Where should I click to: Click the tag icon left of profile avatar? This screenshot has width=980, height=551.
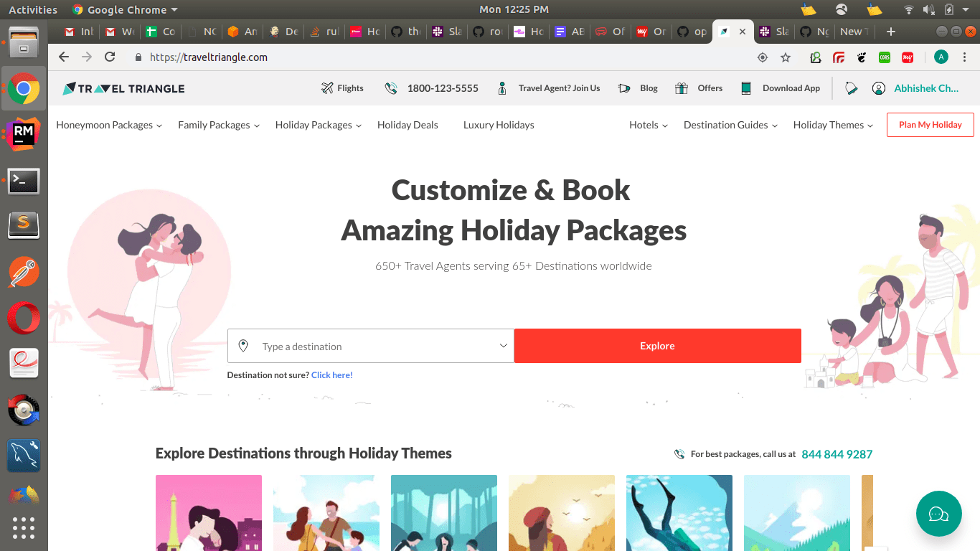click(x=851, y=88)
